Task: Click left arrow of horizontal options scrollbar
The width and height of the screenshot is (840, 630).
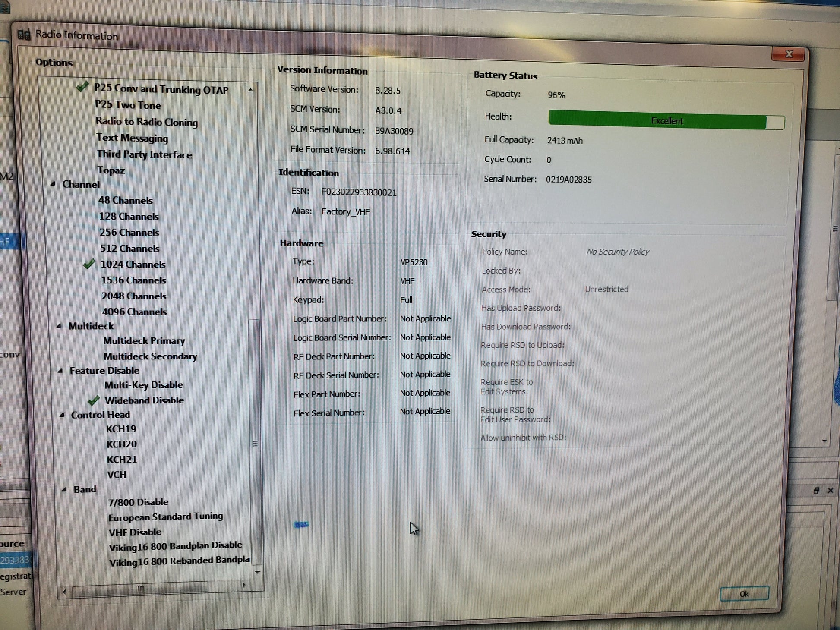Action: coord(64,592)
